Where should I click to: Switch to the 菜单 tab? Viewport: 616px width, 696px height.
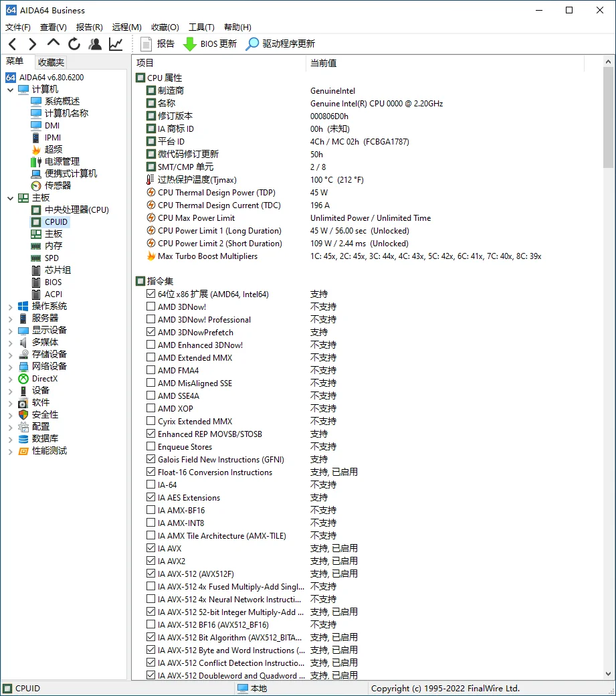[x=15, y=62]
